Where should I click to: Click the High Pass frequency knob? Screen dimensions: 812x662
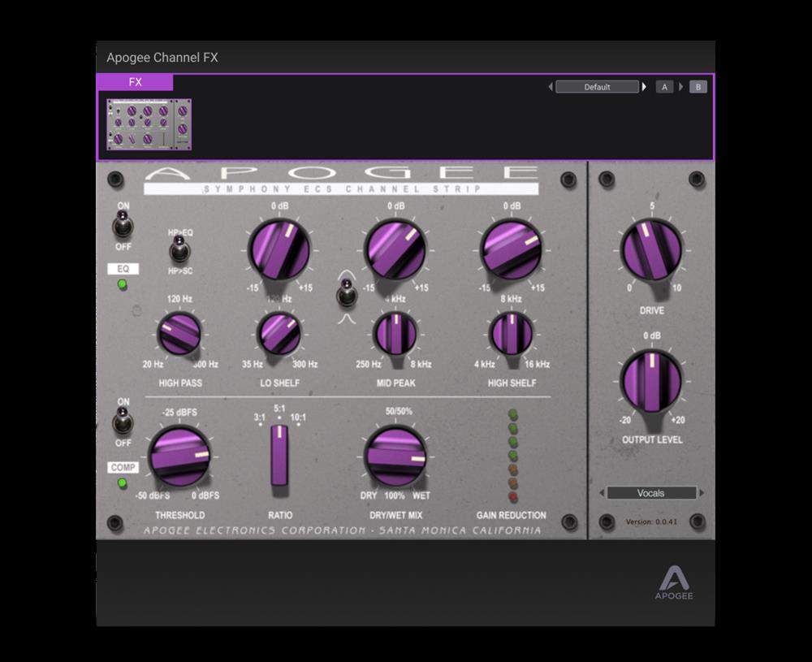pyautogui.click(x=179, y=334)
